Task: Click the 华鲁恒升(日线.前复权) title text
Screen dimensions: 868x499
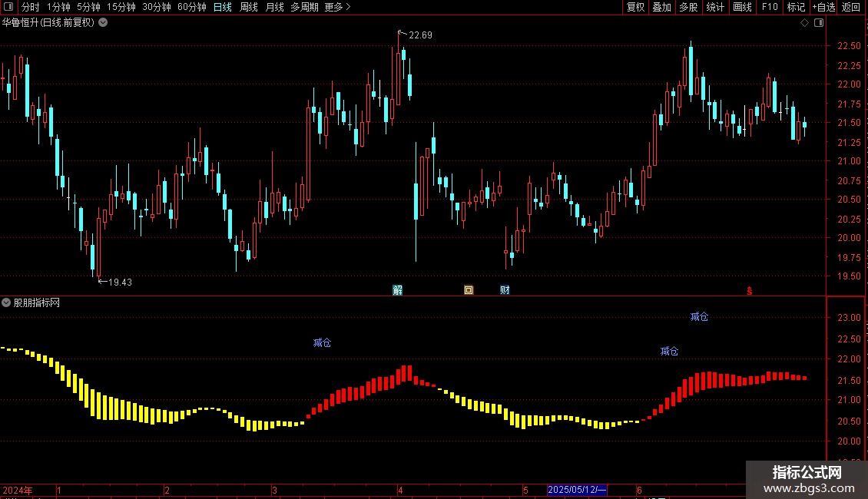Action: point(48,23)
